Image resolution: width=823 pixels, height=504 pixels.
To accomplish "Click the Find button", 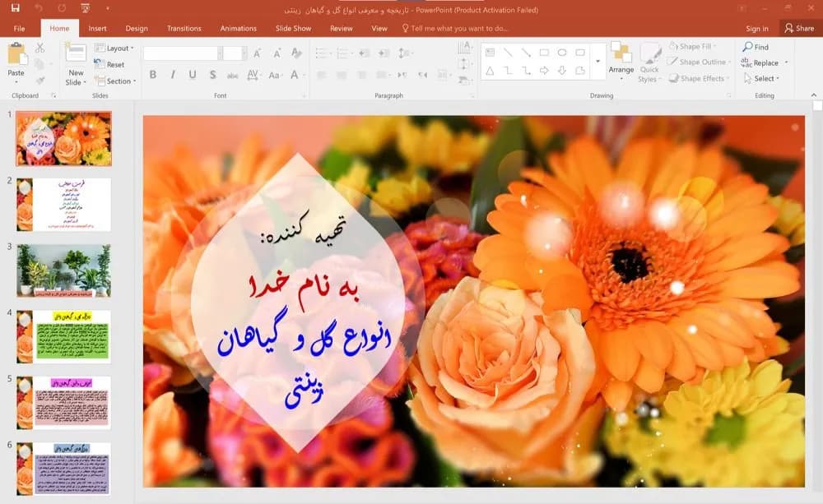I will click(x=756, y=47).
